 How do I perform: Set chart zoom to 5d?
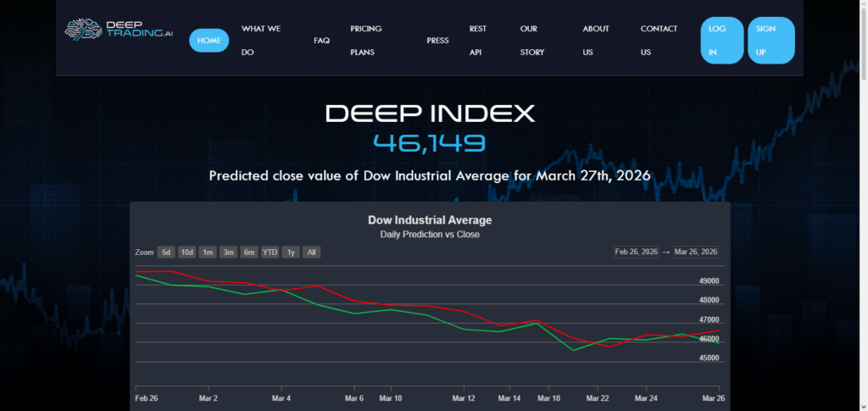click(166, 253)
